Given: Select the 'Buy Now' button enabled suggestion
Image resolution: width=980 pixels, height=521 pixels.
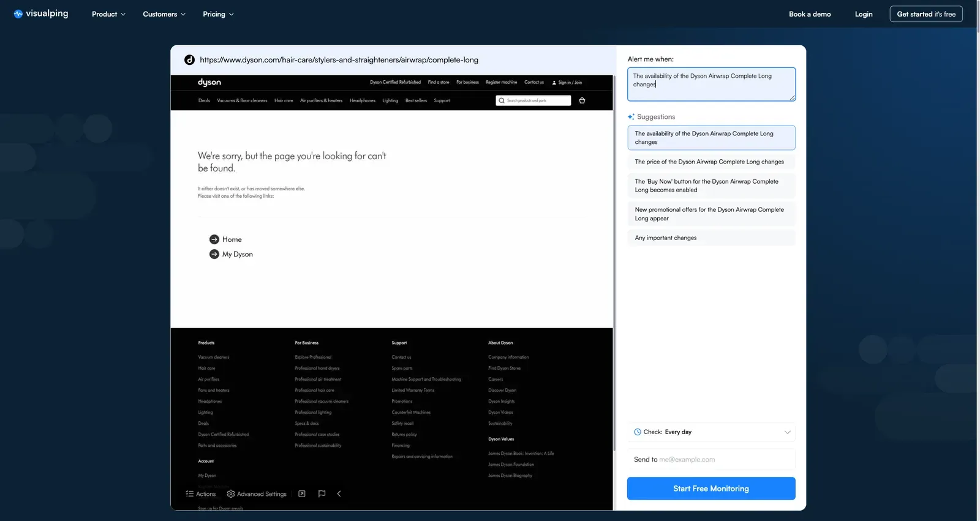Looking at the screenshot, I should click(x=711, y=186).
